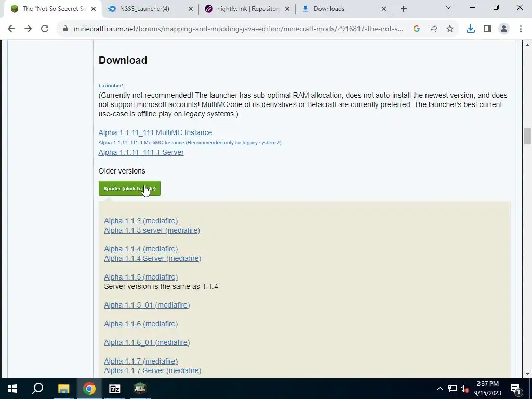
Task: Select The Not So Seecret tab
Action: 54,9
